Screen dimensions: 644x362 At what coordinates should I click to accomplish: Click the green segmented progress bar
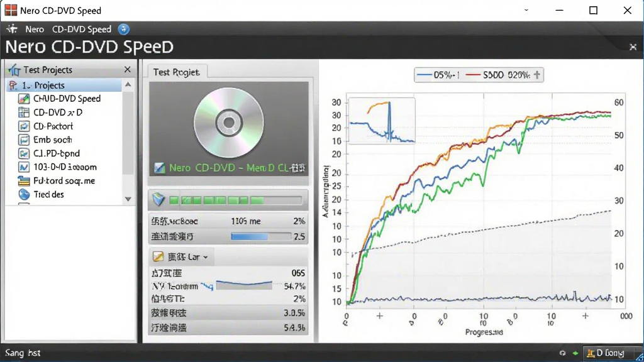click(x=236, y=200)
